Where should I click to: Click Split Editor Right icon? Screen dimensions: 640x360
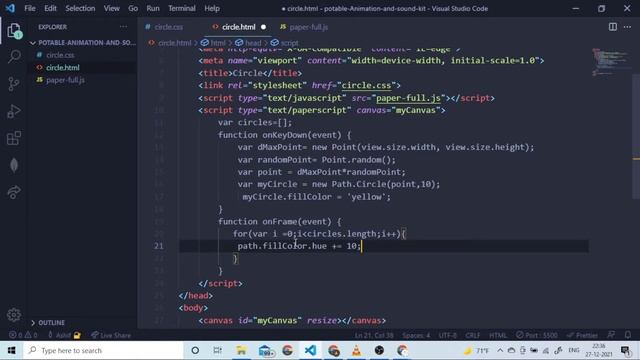coord(613,27)
